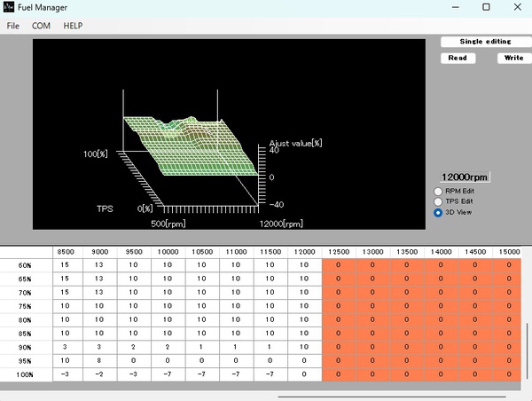Viewport: 532px width, 401px height.
Task: Click cell 3 at 90% and 8500
Action: coord(68,348)
